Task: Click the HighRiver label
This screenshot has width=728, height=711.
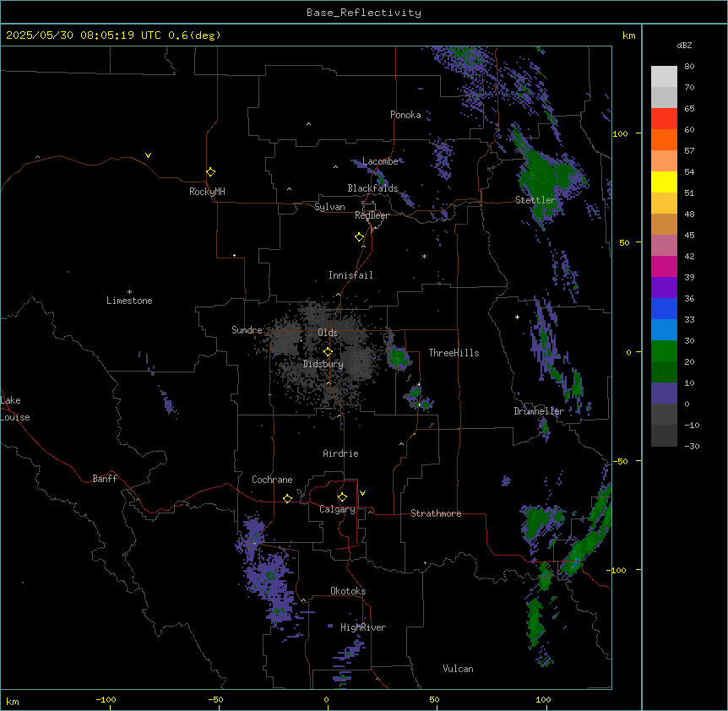Action: tap(363, 627)
